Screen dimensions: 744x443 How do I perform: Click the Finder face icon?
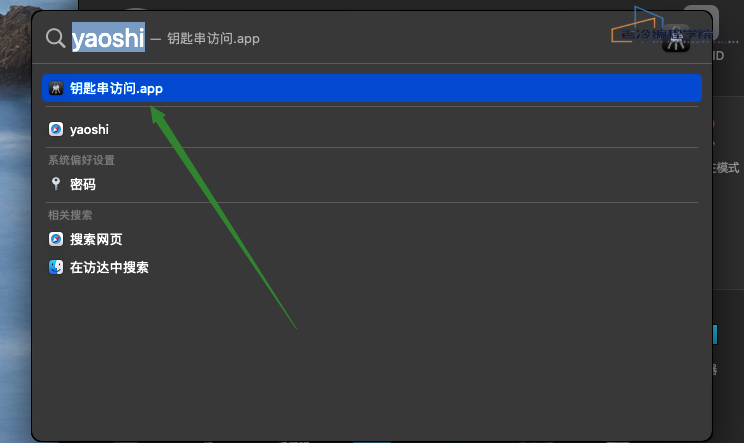(56, 267)
